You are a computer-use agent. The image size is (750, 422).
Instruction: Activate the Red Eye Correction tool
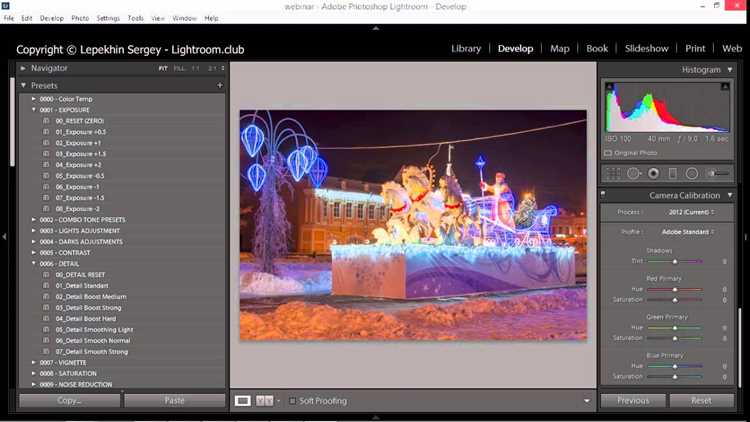pyautogui.click(x=653, y=174)
